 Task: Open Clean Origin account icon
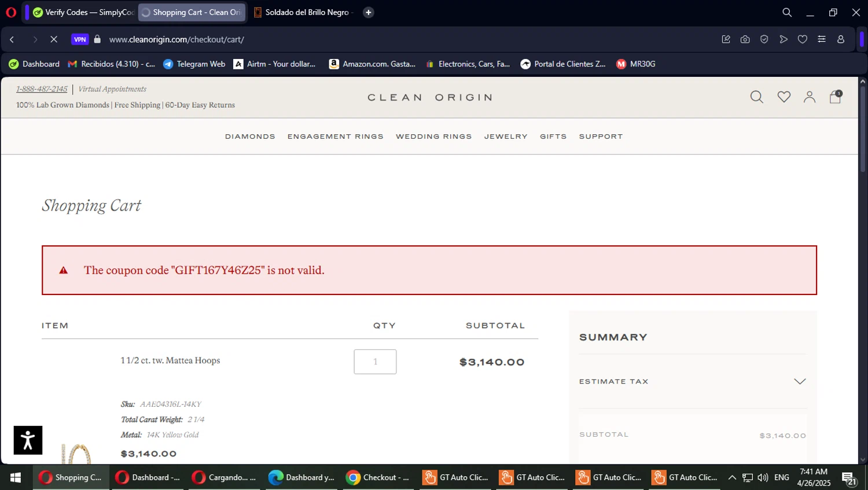[x=809, y=97]
